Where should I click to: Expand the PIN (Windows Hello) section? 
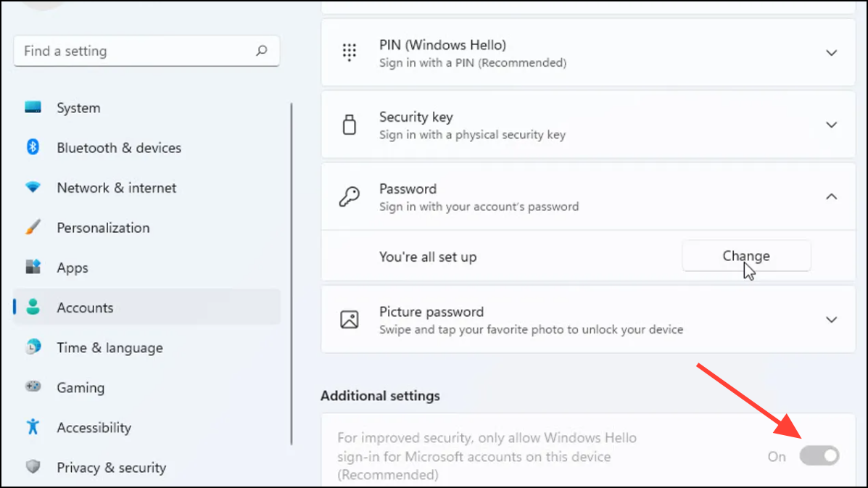[832, 53]
